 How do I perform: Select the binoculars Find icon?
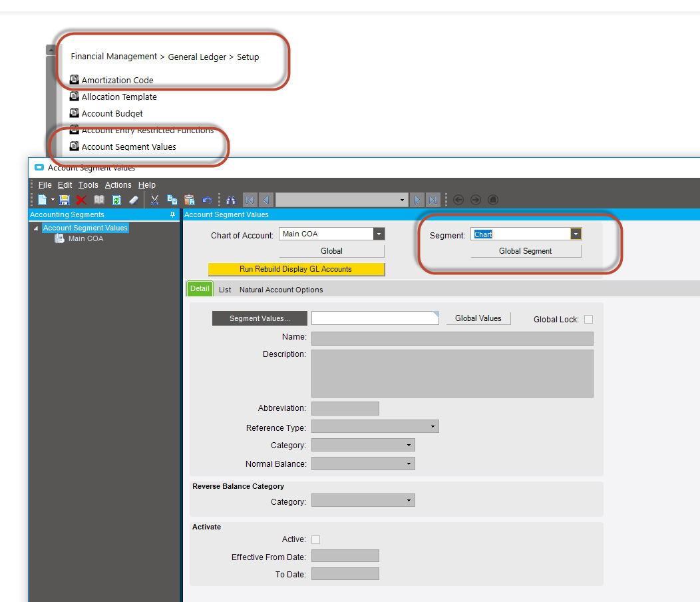click(230, 200)
